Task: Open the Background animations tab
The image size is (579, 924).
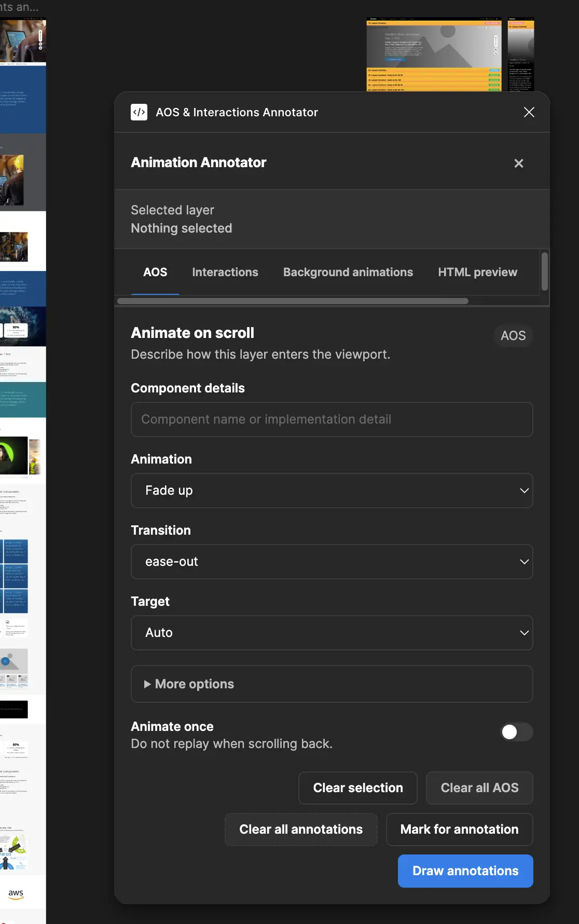Action: [348, 272]
